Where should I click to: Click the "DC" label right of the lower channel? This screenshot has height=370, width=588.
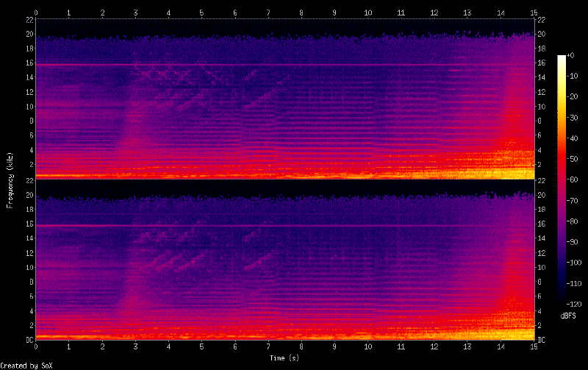pyautogui.click(x=541, y=340)
